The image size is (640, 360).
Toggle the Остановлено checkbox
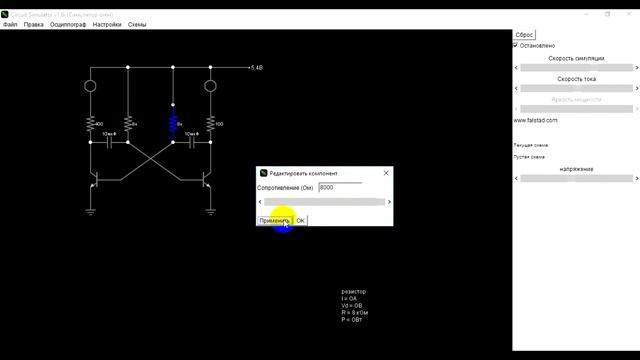516,45
